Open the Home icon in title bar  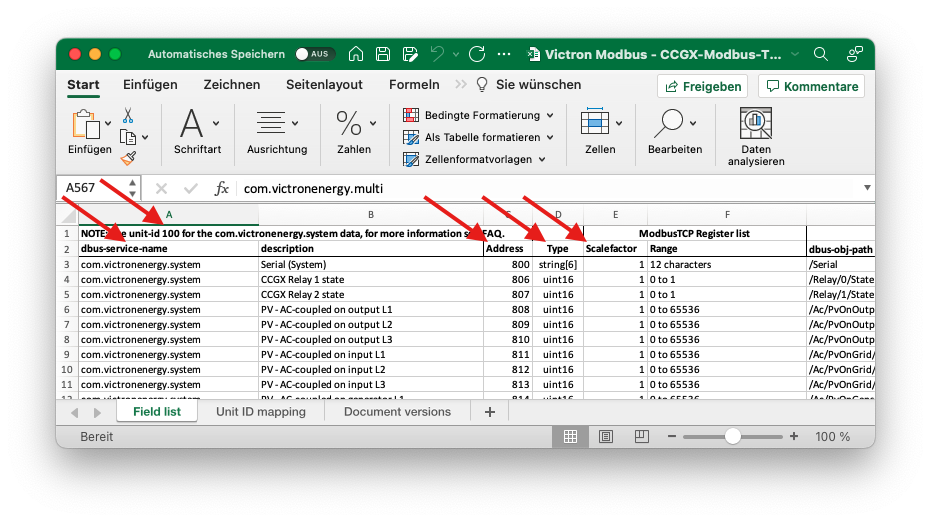(x=356, y=54)
